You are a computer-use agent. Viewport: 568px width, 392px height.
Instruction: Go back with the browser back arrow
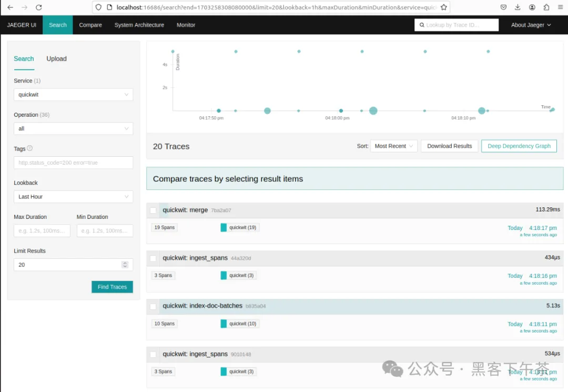[10, 7]
